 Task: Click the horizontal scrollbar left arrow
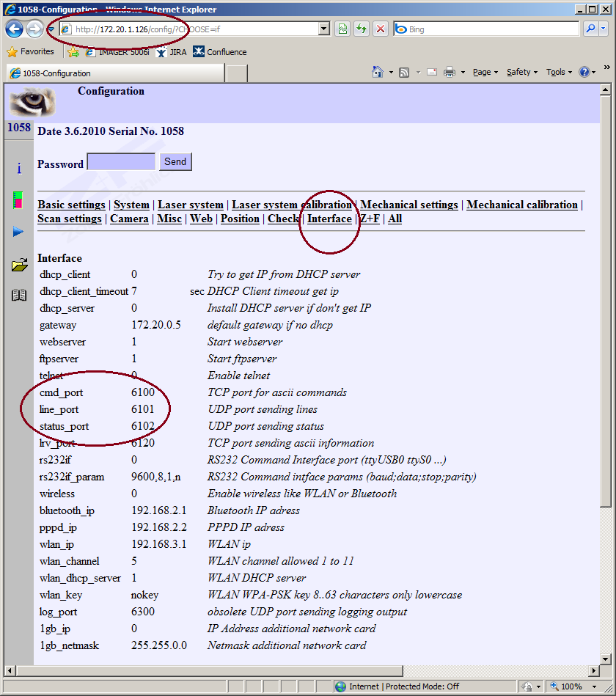11,670
